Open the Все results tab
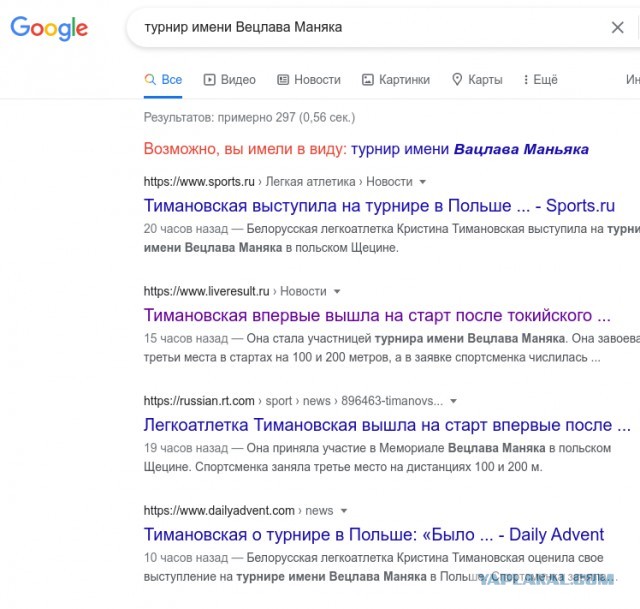This screenshot has height=609, width=640. pos(163,79)
